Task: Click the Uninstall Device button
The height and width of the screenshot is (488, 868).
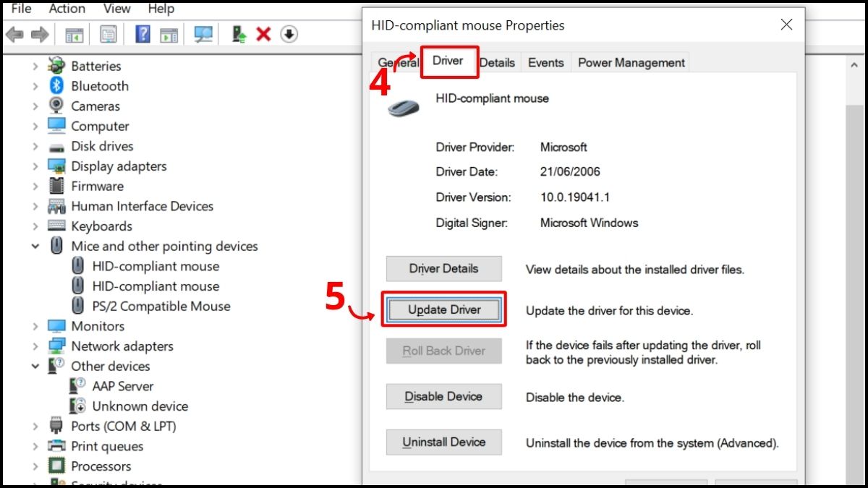Action: 443,442
